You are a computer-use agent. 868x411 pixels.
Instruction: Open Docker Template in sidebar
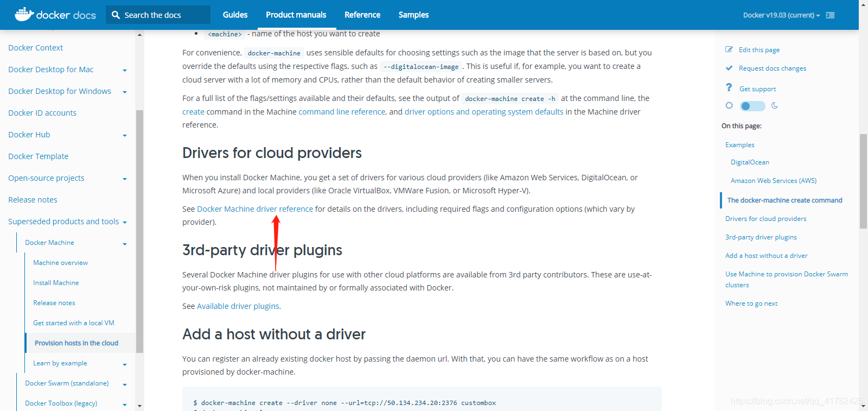[x=38, y=156]
